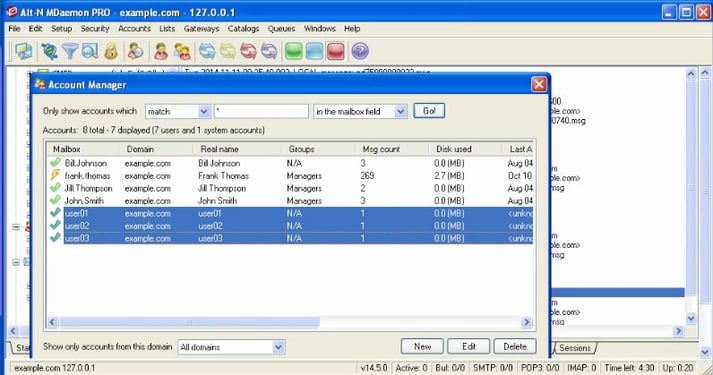Click the checkmark icon beside user02
Screen dimensions: 713x375
pos(55,225)
